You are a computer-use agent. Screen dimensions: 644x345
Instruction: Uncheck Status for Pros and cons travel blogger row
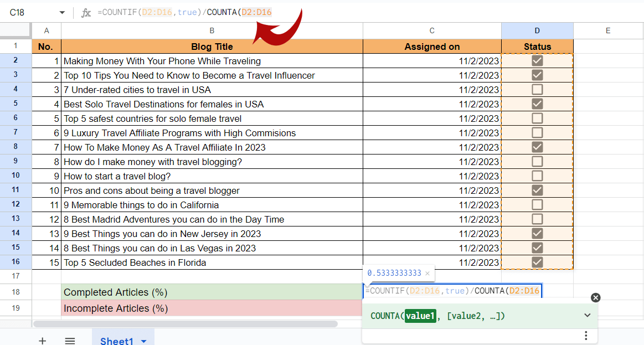coord(537,190)
